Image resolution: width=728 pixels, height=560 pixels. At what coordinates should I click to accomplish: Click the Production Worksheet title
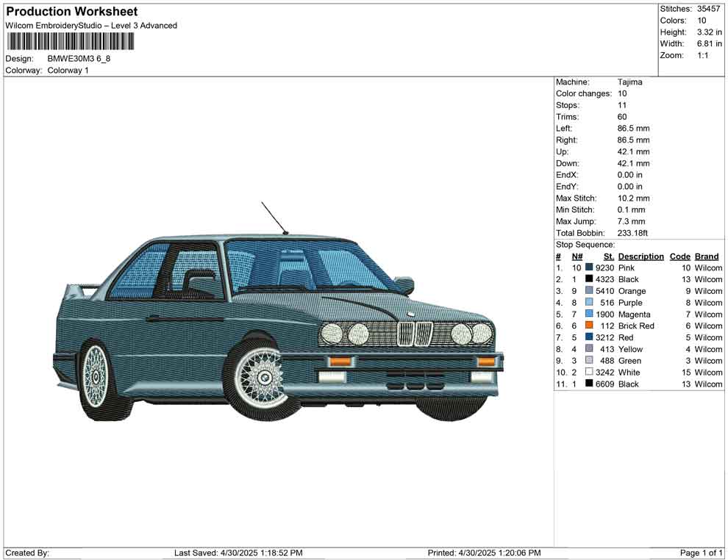[71, 12]
